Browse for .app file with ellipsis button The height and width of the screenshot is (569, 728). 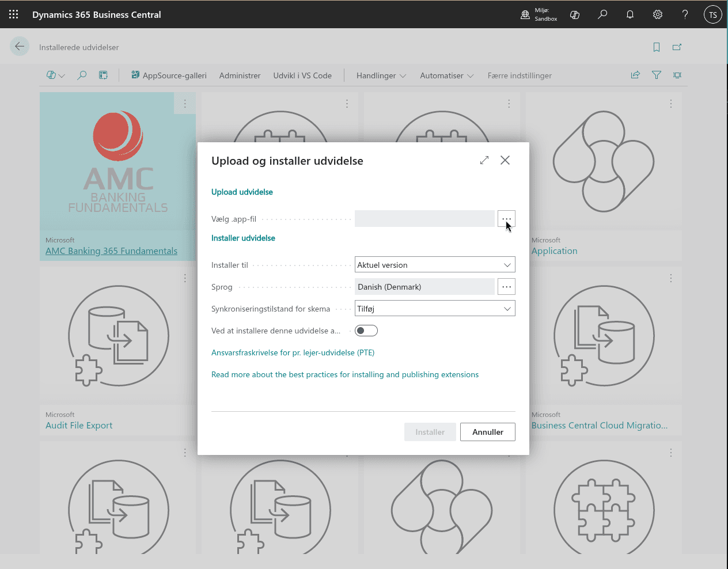pyautogui.click(x=506, y=219)
